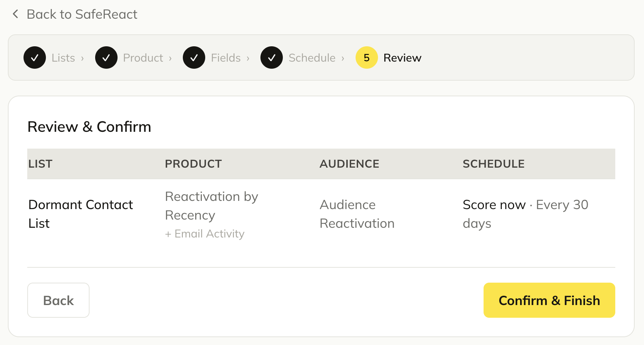
Task: Click the back arrow chevron icon
Action: click(16, 14)
